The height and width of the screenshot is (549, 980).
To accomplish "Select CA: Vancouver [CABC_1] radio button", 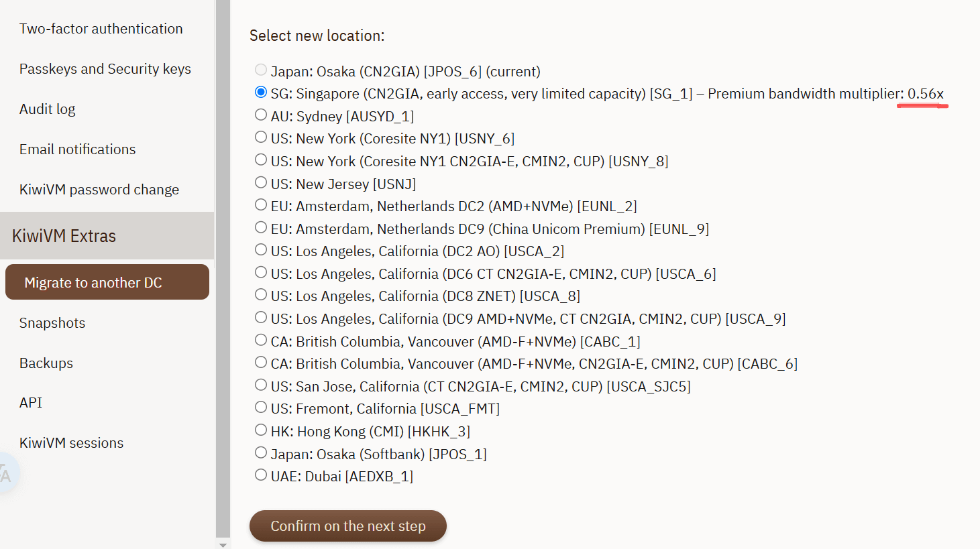I will click(x=261, y=341).
